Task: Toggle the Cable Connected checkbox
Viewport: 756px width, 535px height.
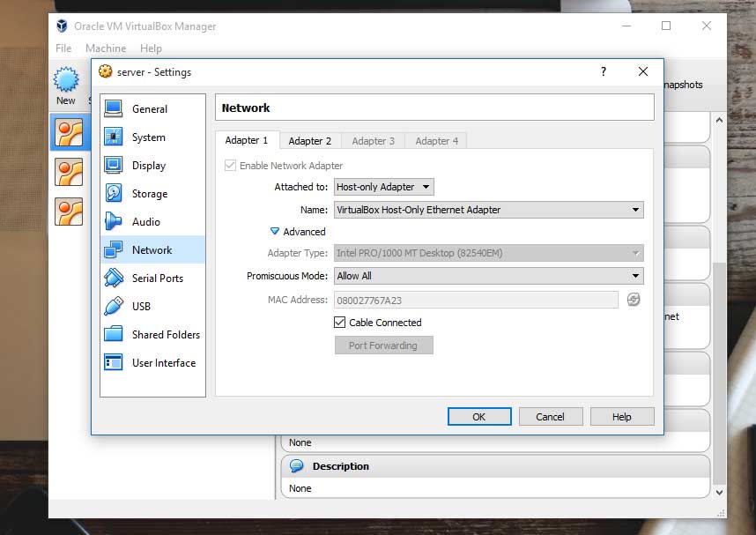Action: pyautogui.click(x=339, y=323)
